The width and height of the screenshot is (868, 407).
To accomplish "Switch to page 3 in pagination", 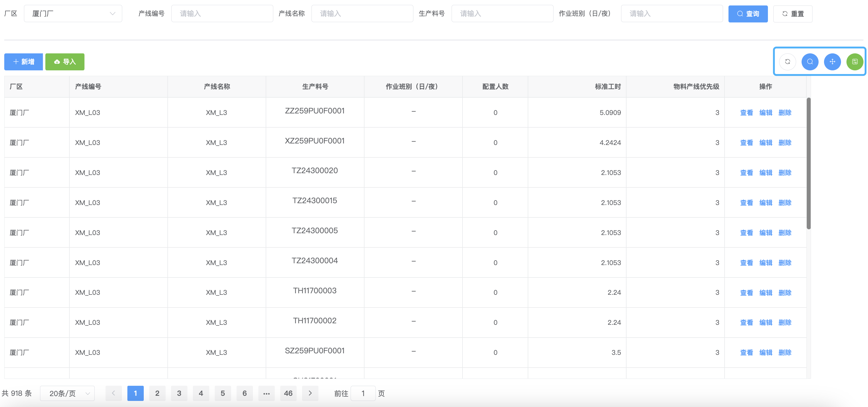I will pyautogui.click(x=179, y=393).
